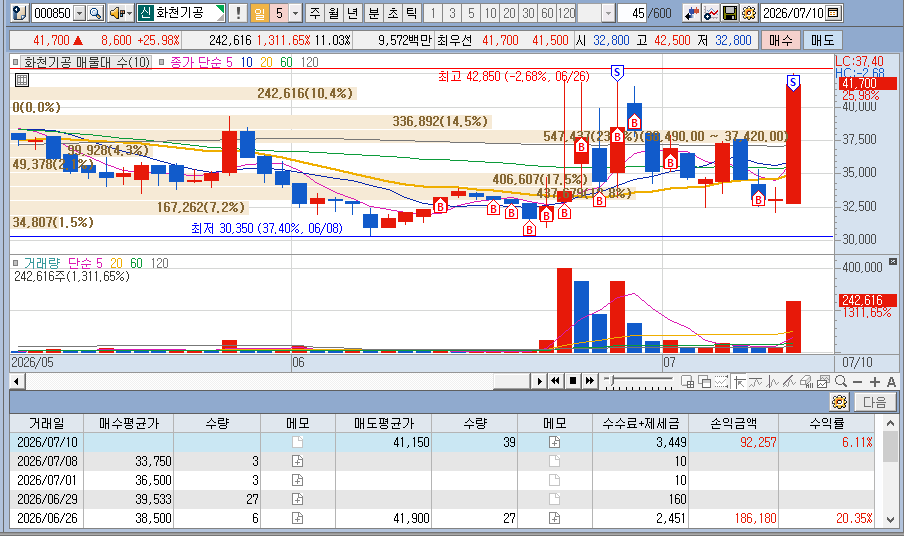The image size is (904, 536).
Task: Switch to tick 틱 chart period
Action: 412,13
